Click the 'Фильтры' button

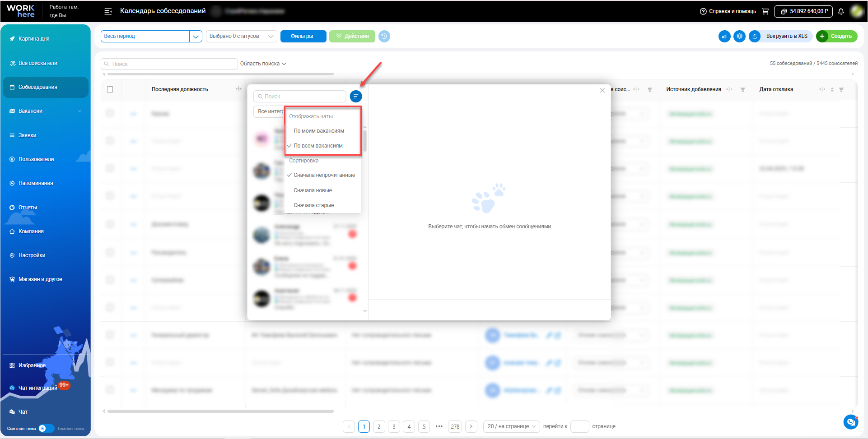point(303,36)
